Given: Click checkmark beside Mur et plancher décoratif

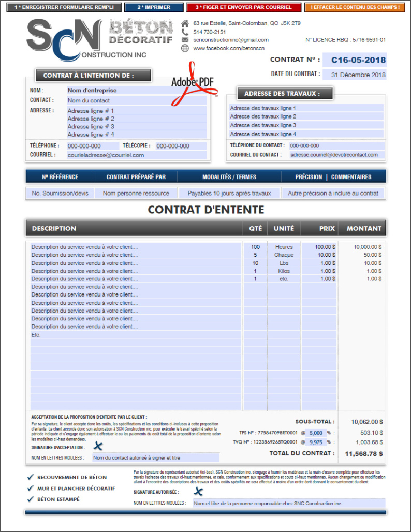Looking at the screenshot, I should point(30,488).
